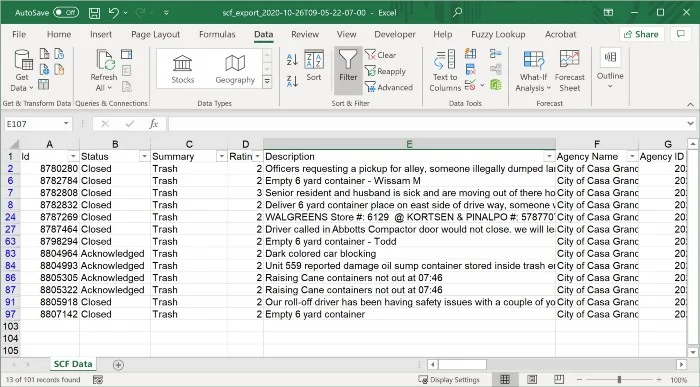The width and height of the screenshot is (700, 387).
Task: Click the Insert Function fx icon
Action: (x=154, y=124)
